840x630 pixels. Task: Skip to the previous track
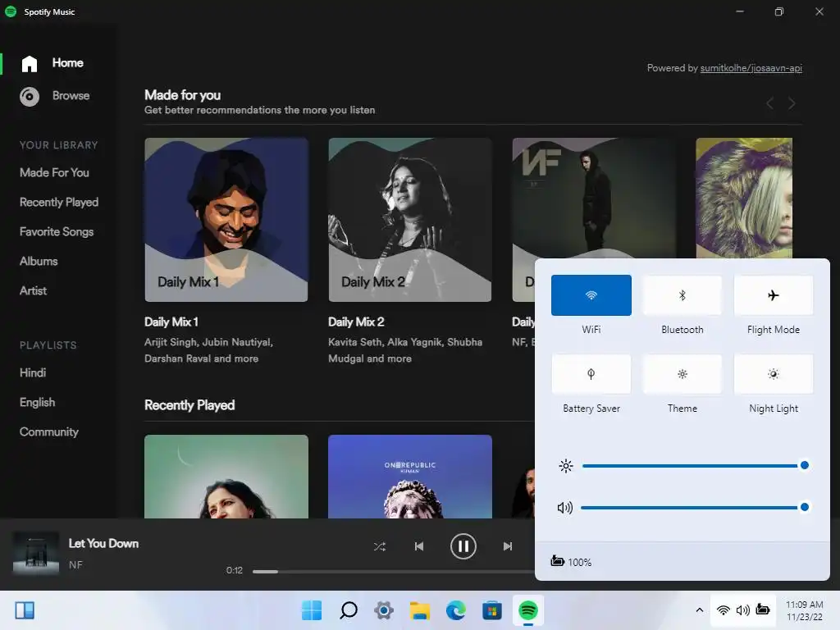click(x=419, y=546)
